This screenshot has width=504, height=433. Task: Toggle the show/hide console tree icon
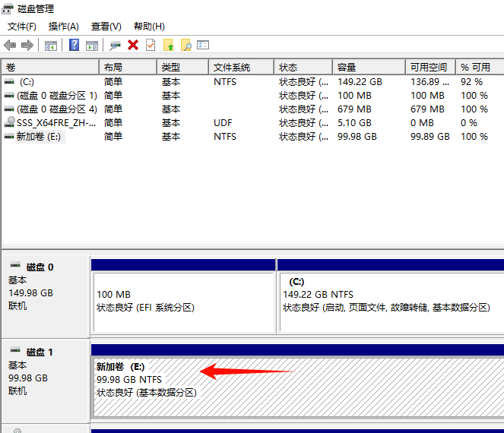tap(51, 46)
